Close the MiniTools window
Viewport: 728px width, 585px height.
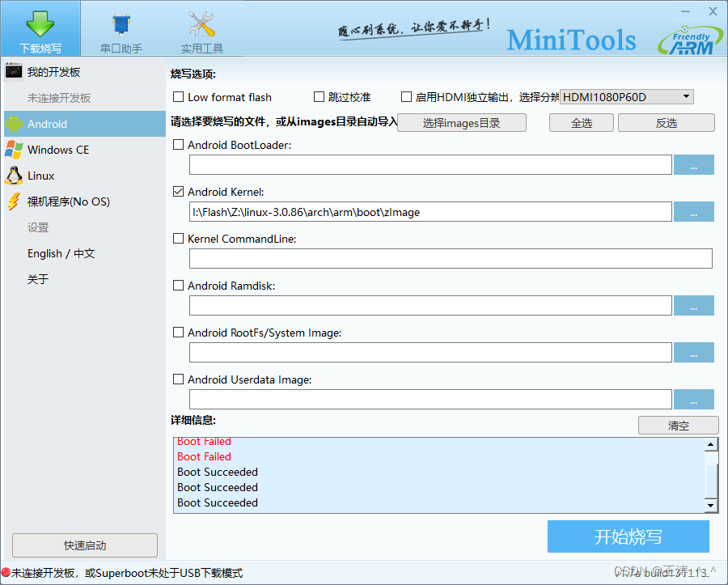click(x=713, y=11)
